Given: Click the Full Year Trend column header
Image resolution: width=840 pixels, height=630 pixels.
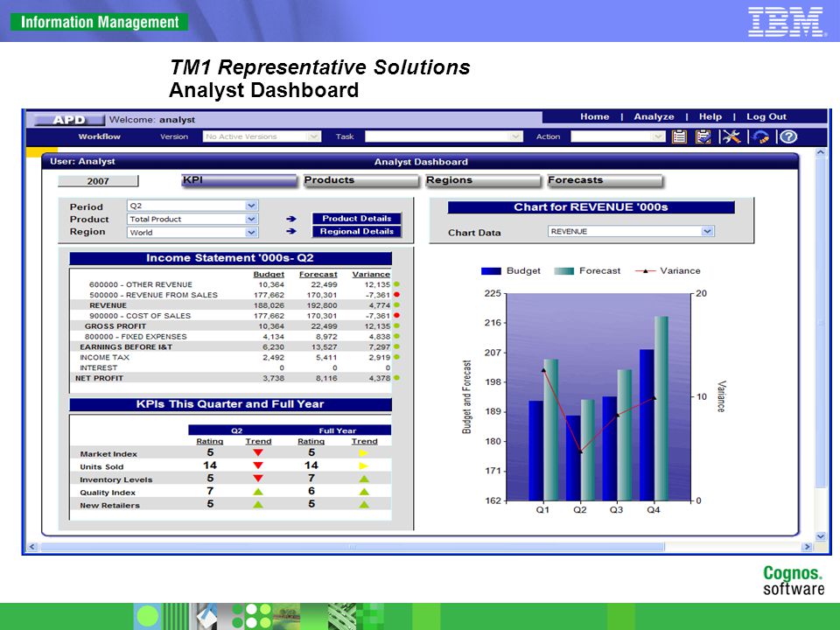Looking at the screenshot, I should (x=364, y=441).
